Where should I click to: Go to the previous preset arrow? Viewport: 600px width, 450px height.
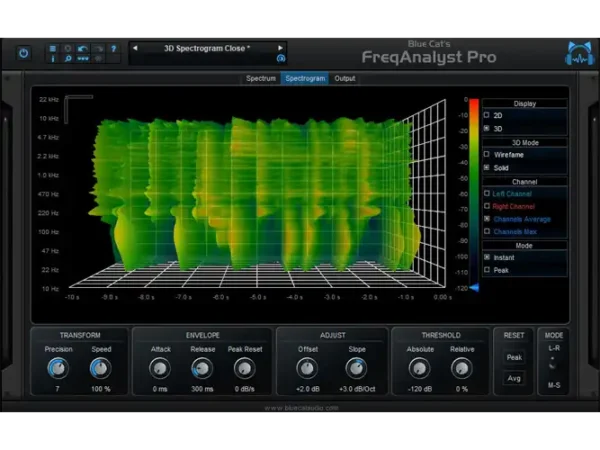(x=135, y=48)
